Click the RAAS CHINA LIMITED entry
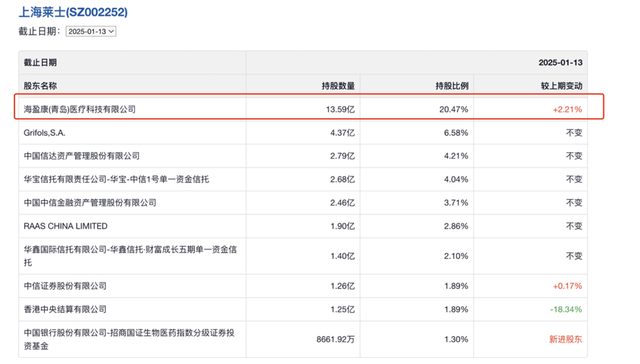The image size is (640, 364). click(66, 226)
